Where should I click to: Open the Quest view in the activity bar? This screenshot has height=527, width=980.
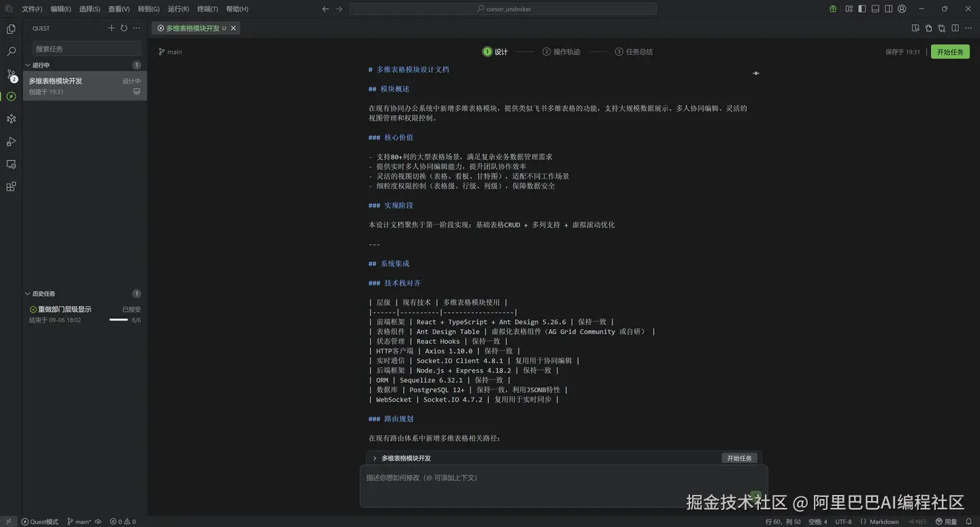[x=11, y=97]
